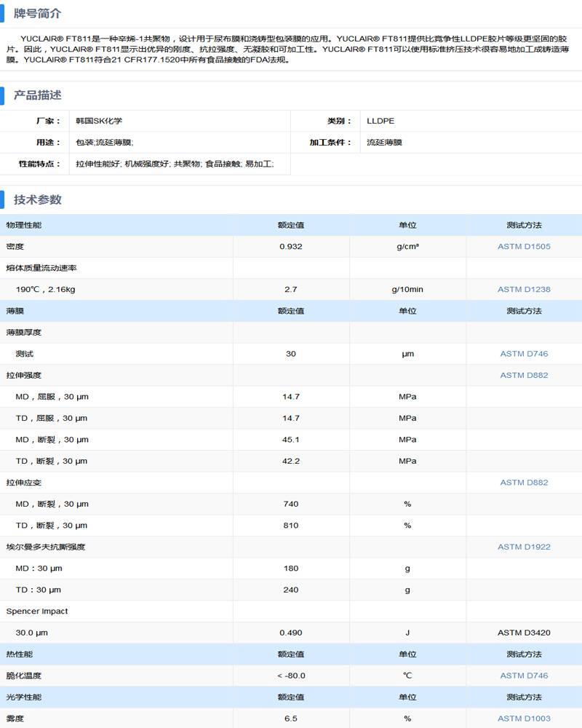Select the 用途 value 包装;流延薄膜;
This screenshot has width=582, height=728.
pos(105,143)
